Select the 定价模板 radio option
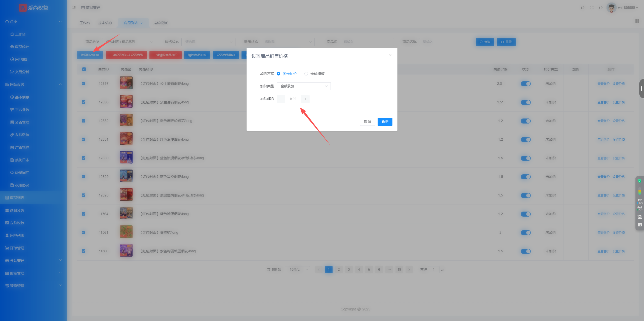 point(306,74)
